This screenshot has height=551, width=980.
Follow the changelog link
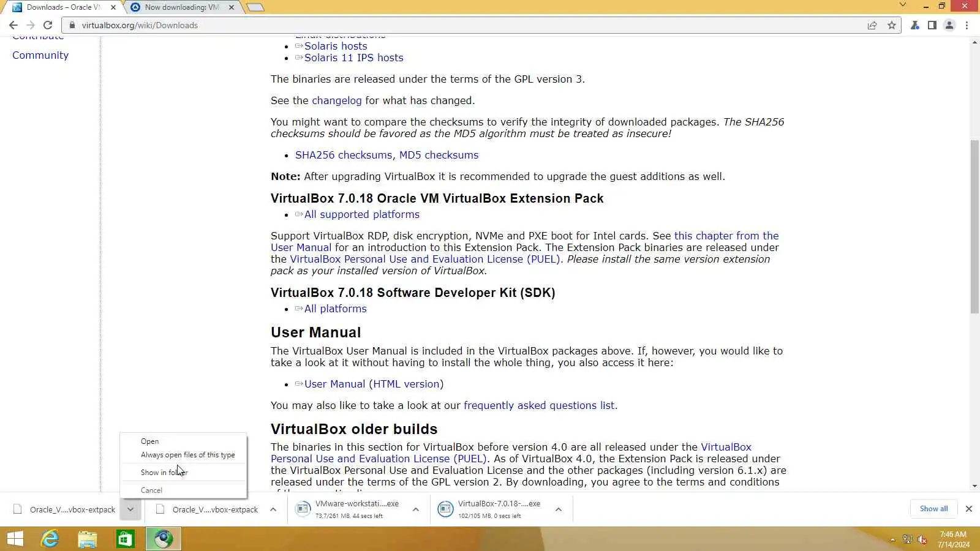click(337, 100)
